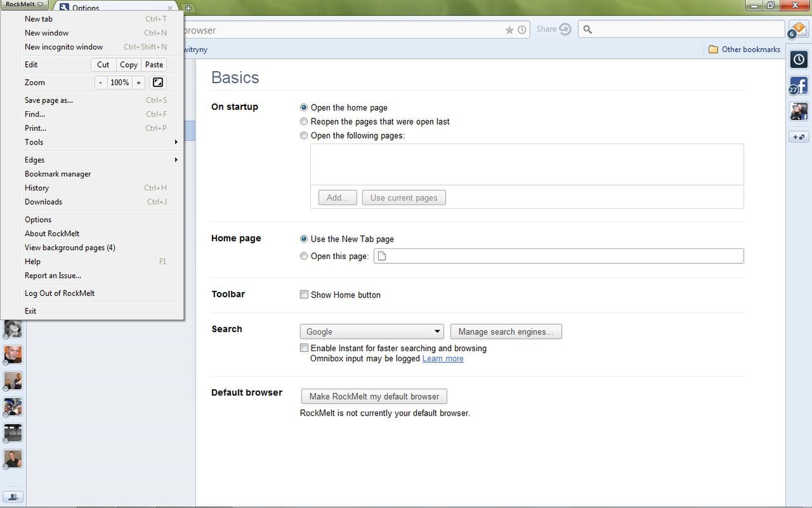The image size is (812, 508).
Task: Click the friends list button at bottom left
Action: 13,497
